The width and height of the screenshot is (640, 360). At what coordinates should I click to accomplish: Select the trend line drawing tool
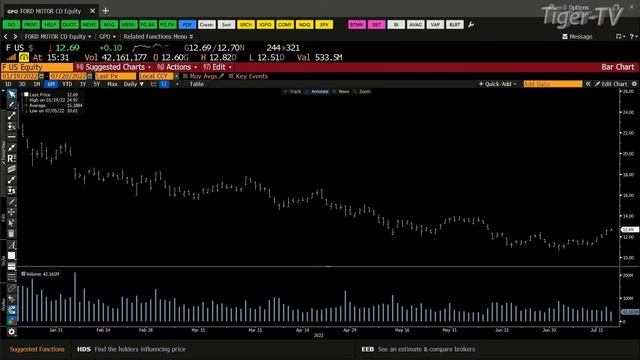coord(11,116)
